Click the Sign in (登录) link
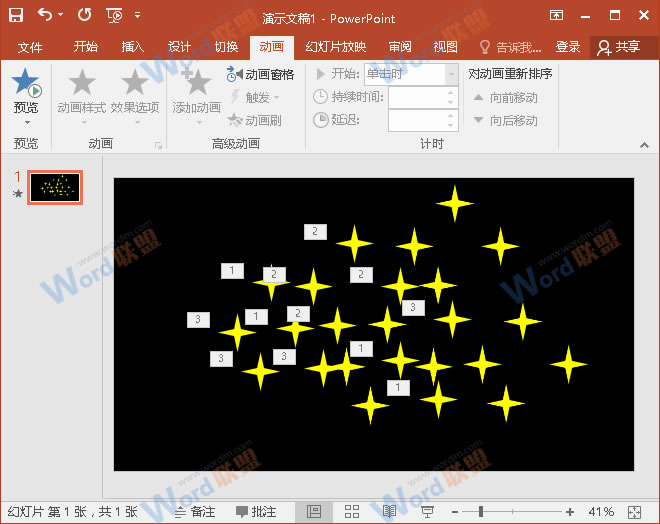 [568, 47]
